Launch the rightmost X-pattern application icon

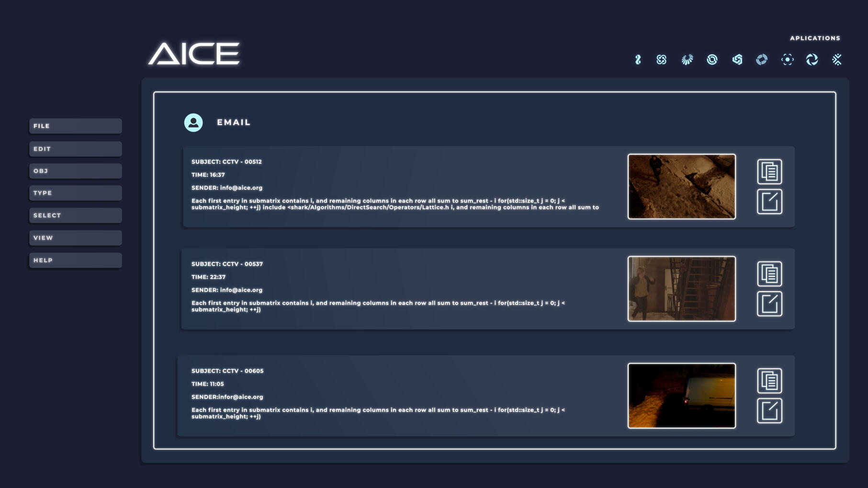[x=838, y=59]
